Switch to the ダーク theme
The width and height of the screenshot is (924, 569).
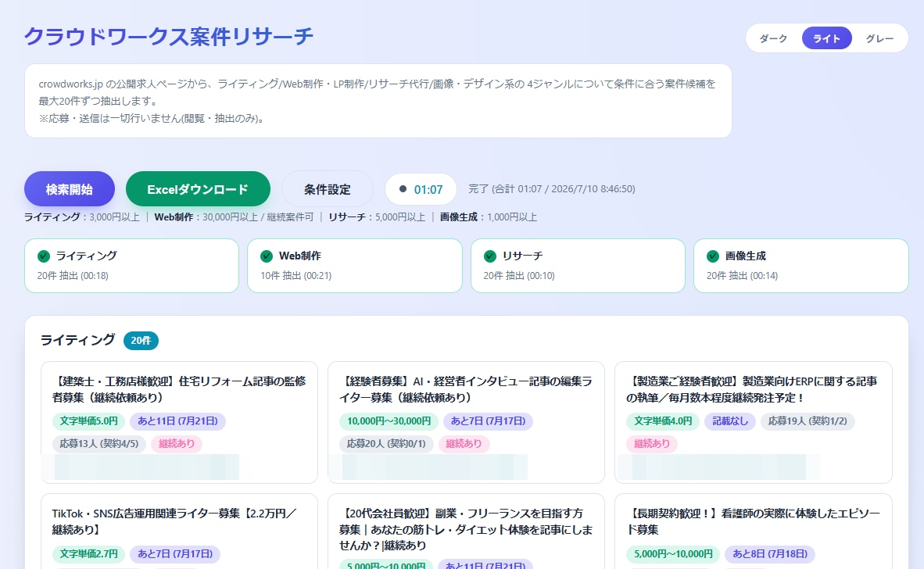click(773, 38)
